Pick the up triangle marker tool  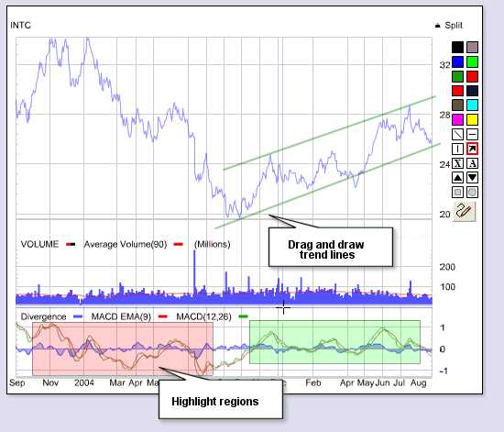[457, 178]
